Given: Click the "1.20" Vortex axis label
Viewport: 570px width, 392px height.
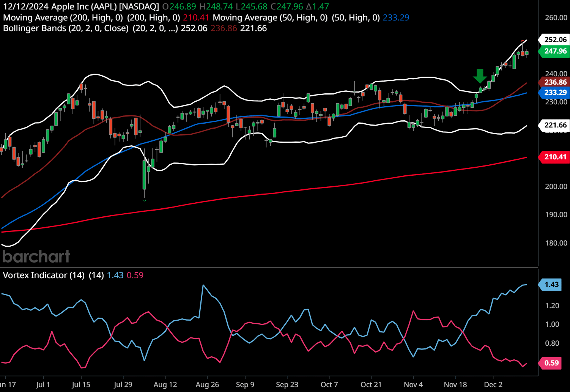Looking at the screenshot, I should coord(552,305).
